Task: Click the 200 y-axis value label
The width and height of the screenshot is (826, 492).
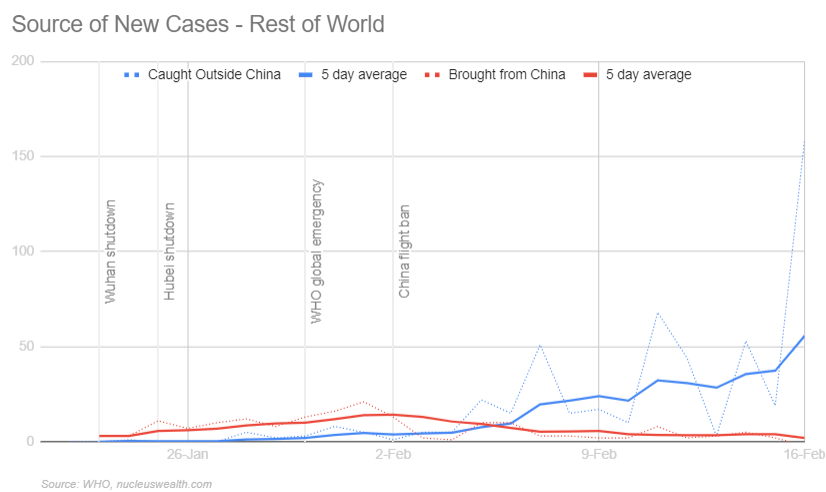Action: (22, 62)
